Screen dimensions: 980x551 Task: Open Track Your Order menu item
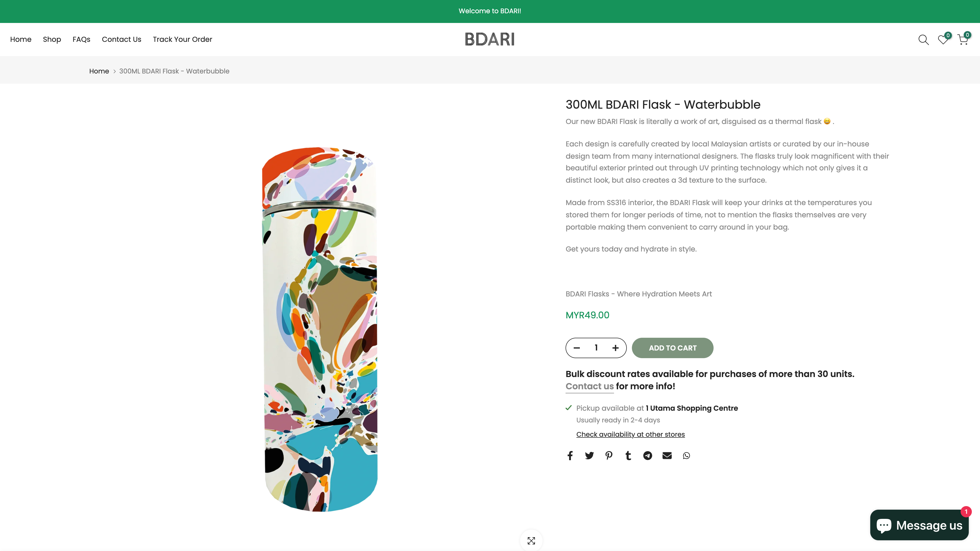182,39
